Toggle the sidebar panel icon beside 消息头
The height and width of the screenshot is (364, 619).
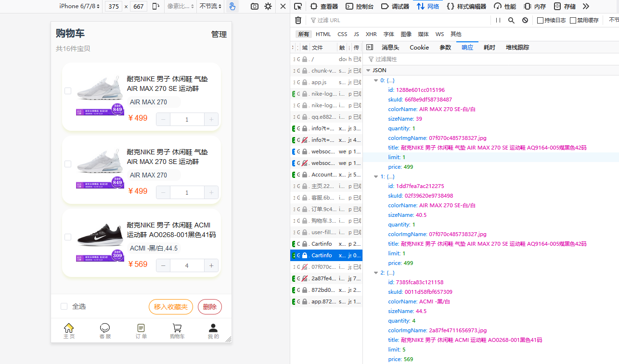tap(370, 47)
